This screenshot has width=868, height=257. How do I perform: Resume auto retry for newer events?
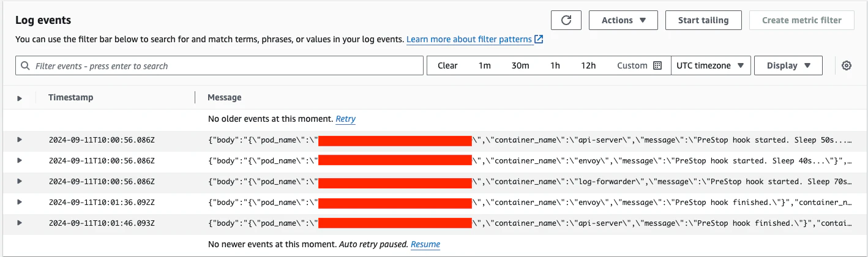pos(425,244)
